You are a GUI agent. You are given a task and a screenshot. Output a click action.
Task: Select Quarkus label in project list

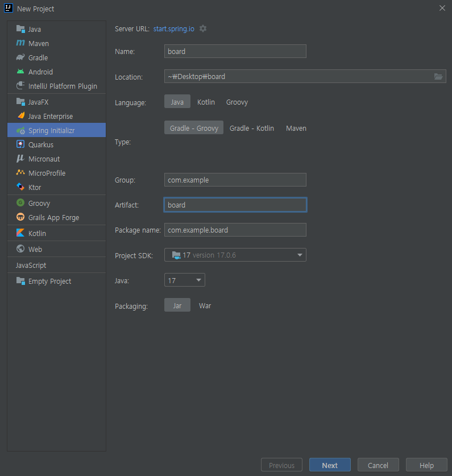pos(41,145)
